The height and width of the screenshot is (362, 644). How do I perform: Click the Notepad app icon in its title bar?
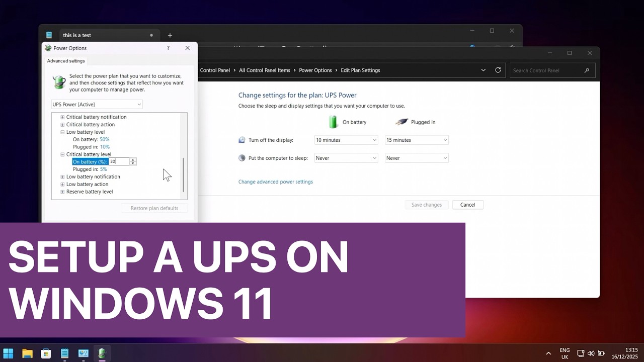[x=49, y=35]
